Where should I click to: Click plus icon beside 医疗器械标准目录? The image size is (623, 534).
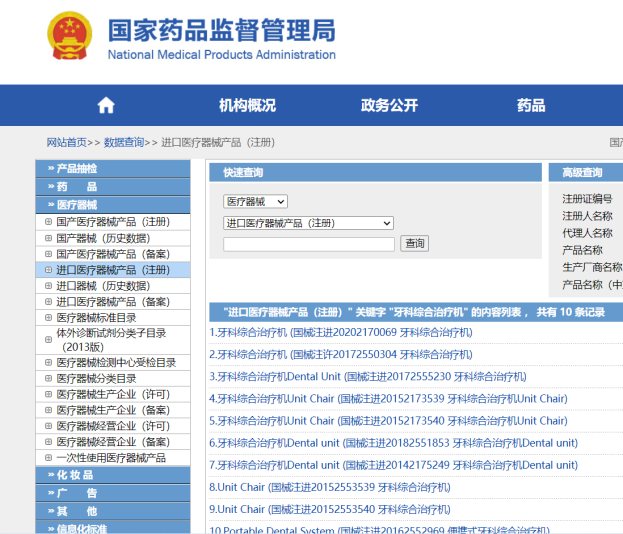(x=48, y=317)
